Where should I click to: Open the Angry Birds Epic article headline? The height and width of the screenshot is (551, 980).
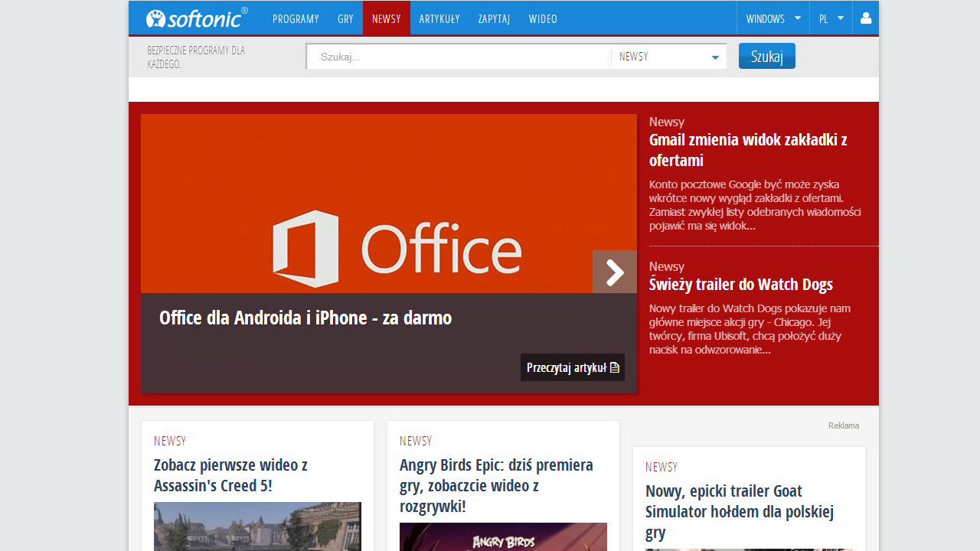[496, 485]
